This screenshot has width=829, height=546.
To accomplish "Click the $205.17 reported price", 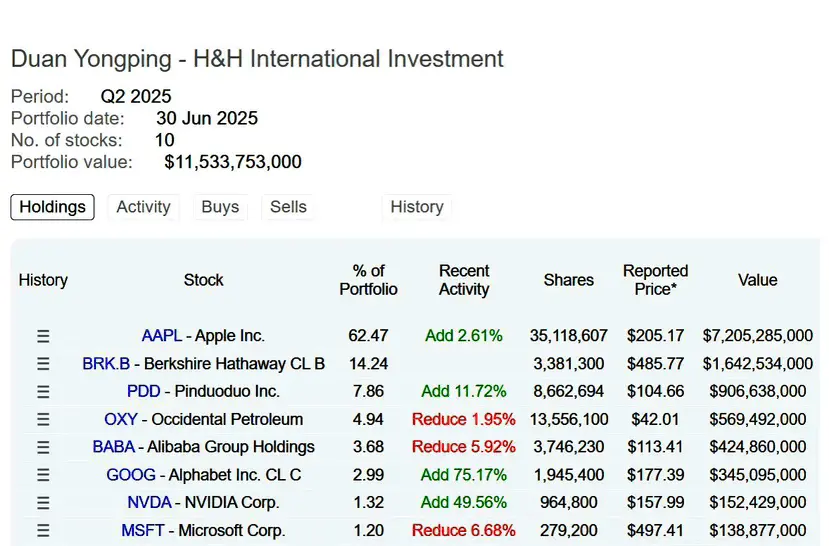I will coord(655,336).
